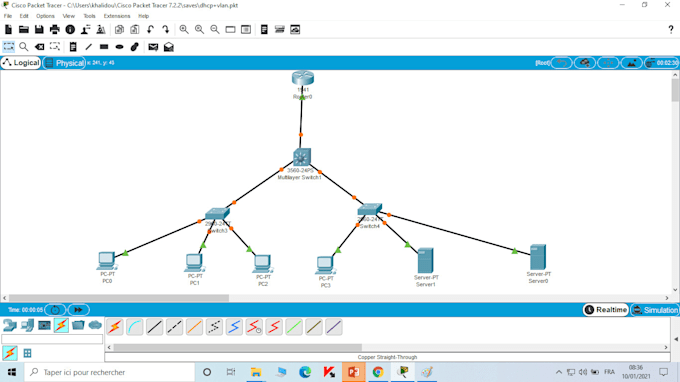The width and height of the screenshot is (680, 382).
Task: Switch to Simulation mode
Action: pos(655,310)
